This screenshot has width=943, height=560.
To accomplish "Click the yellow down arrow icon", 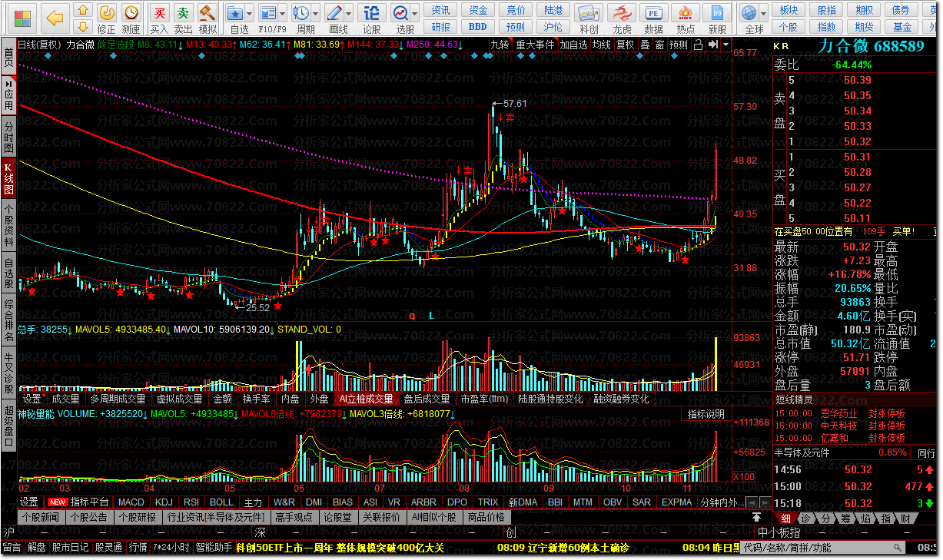I will 83,28.
